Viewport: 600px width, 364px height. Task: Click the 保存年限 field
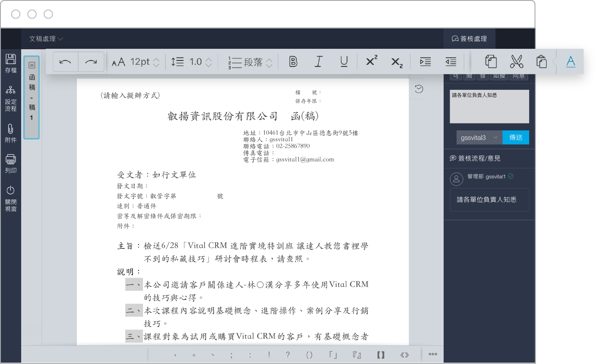pos(308,101)
